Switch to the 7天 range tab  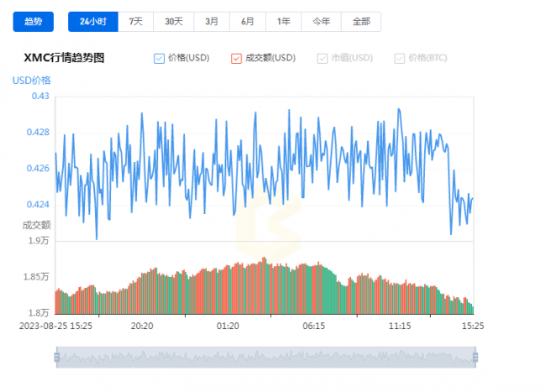[x=136, y=22]
